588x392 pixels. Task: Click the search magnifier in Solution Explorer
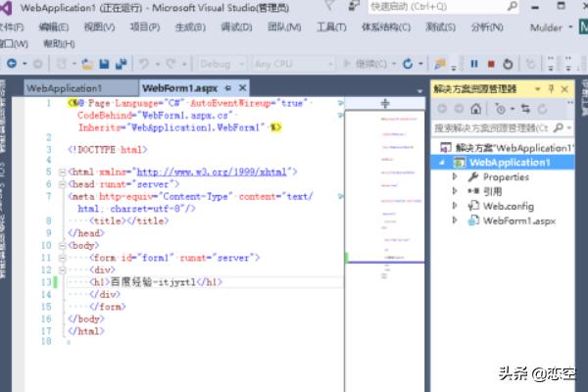click(558, 127)
